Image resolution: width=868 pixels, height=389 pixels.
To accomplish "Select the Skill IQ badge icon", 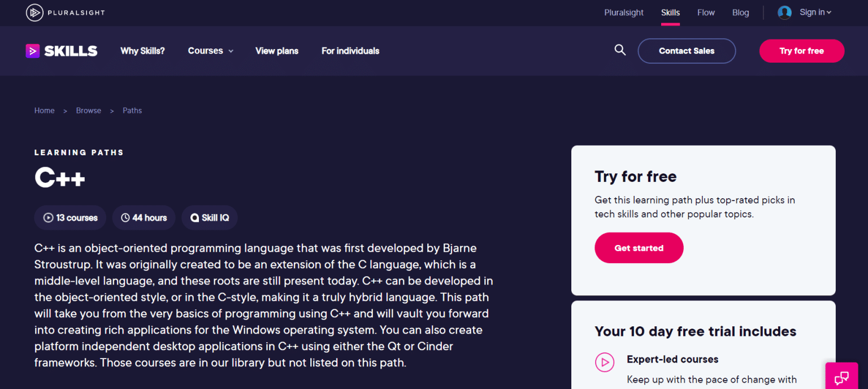I will [194, 217].
